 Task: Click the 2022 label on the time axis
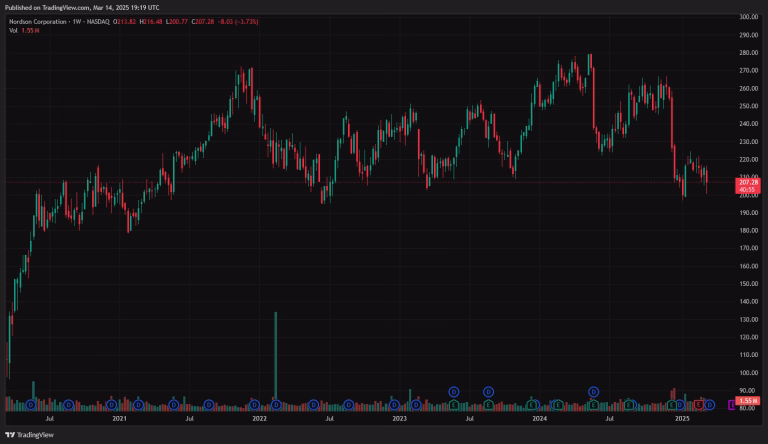pos(259,419)
